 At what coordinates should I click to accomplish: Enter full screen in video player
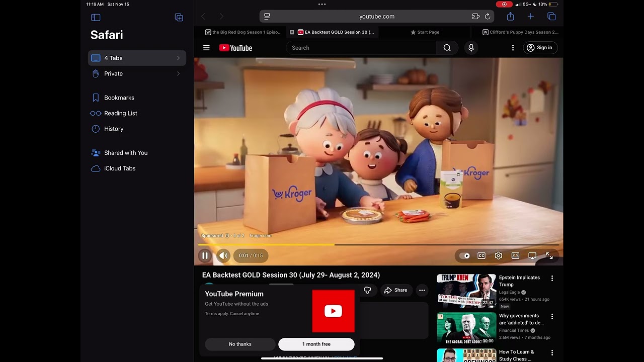tap(549, 255)
